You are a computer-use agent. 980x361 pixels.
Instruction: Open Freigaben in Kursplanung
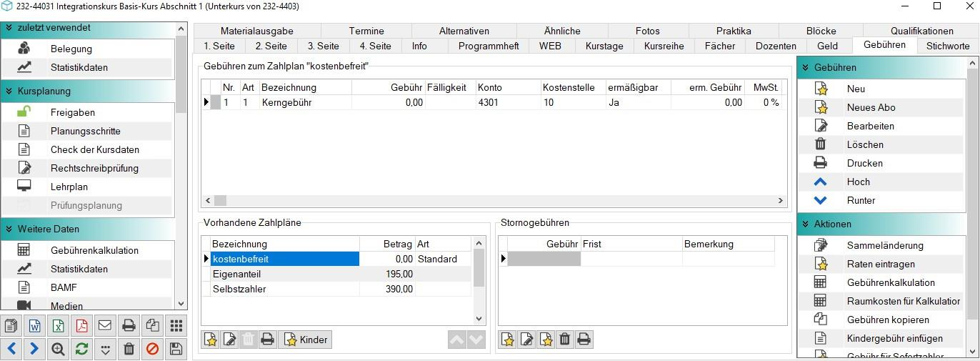point(87,112)
